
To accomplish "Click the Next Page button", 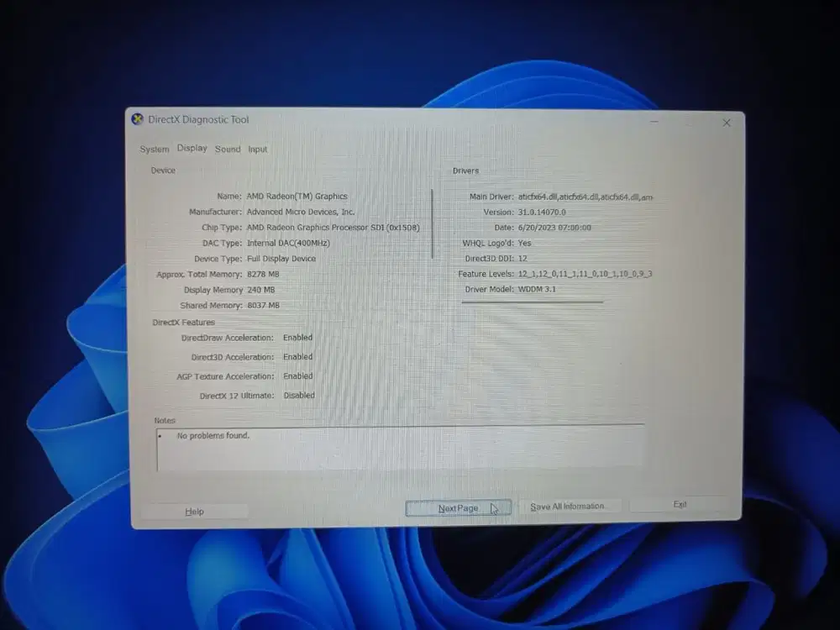I will [458, 506].
